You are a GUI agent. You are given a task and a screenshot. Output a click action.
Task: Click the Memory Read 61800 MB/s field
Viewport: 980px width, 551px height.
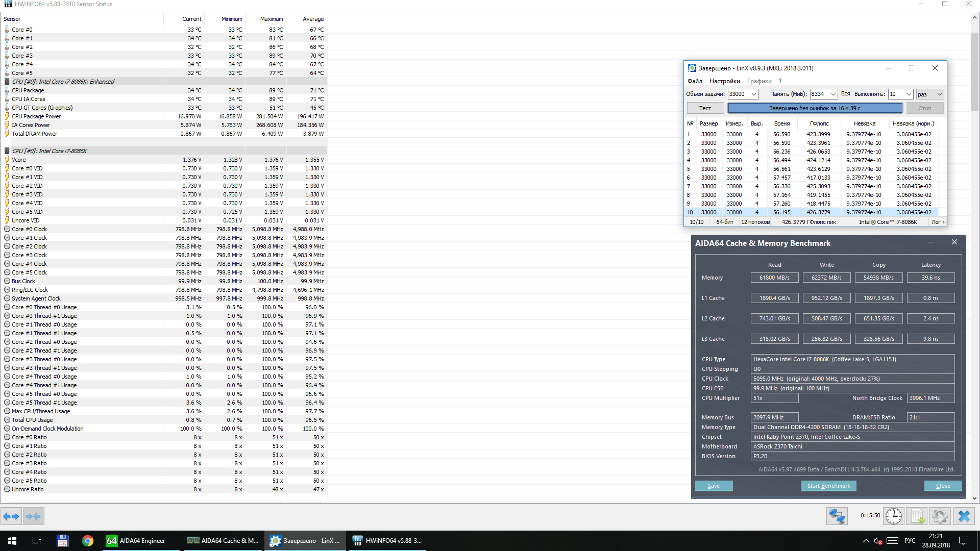tap(774, 278)
